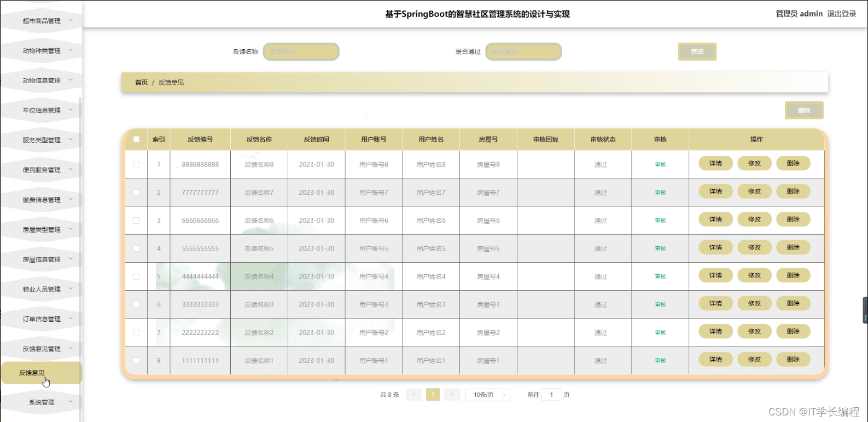The height and width of the screenshot is (422, 868).
Task: Open 详情 for row 8888888888
Action: coord(715,163)
